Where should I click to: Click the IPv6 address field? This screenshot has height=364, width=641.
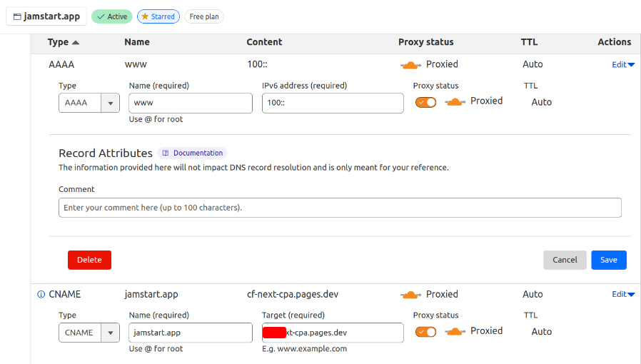[x=333, y=103]
